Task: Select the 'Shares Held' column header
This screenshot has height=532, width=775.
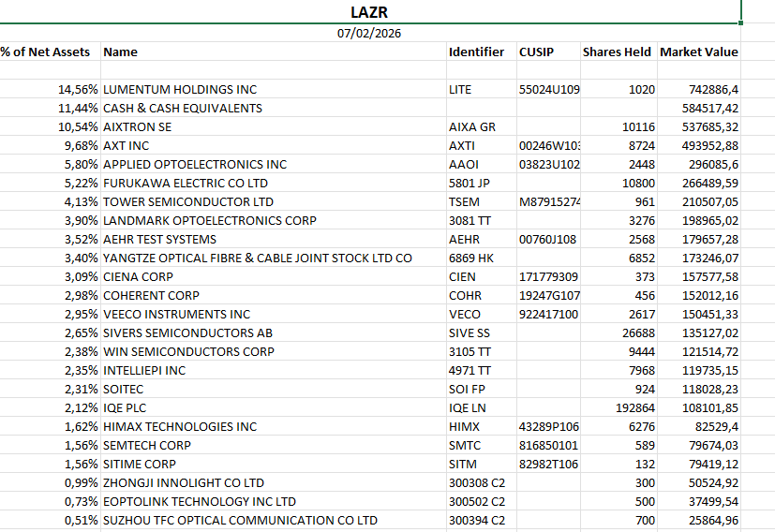Action: pos(619,52)
